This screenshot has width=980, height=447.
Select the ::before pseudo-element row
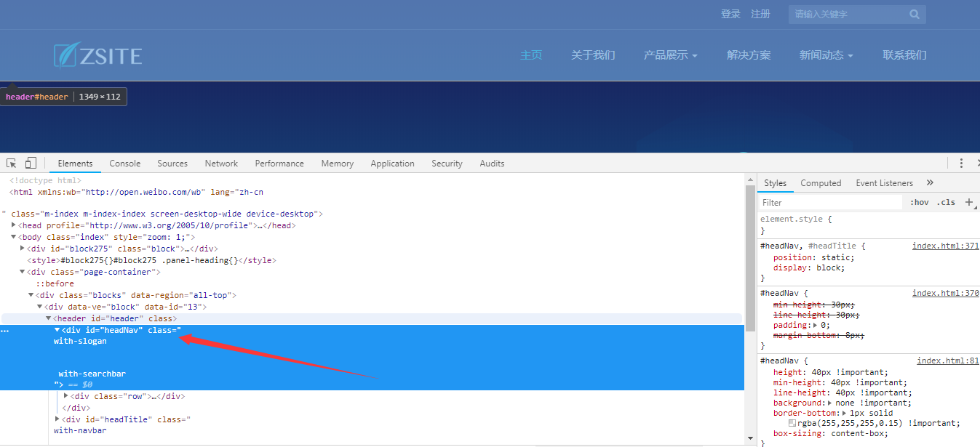(55, 283)
